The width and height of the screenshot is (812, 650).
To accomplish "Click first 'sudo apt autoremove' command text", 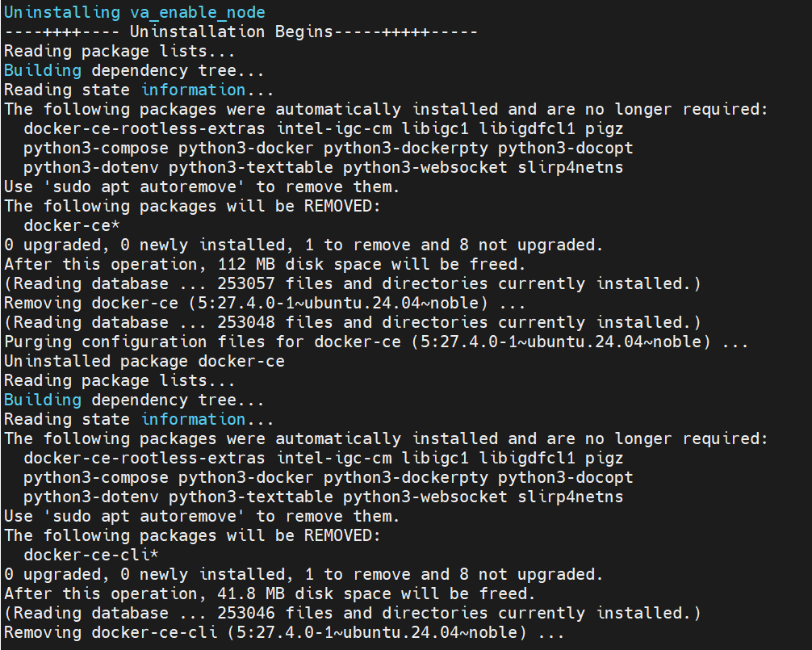I will pos(144,187).
